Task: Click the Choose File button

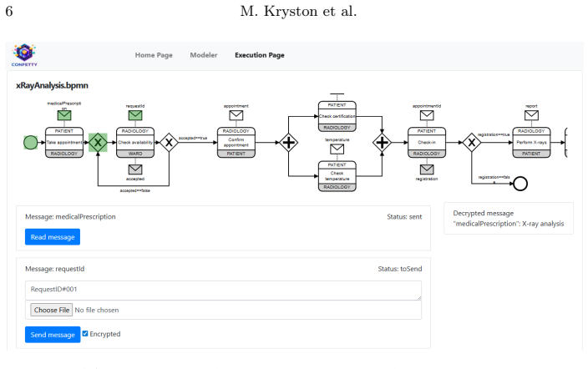Action: [52, 310]
